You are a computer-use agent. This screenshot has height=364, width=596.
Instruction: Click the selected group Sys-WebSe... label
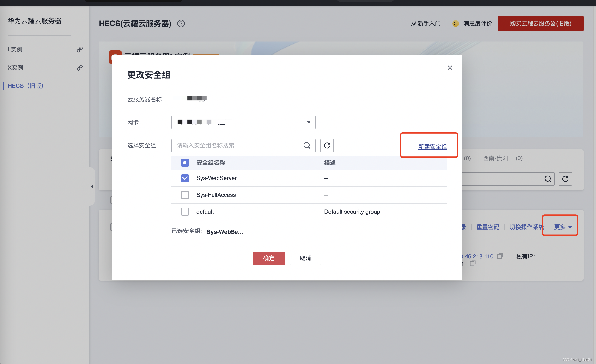point(225,232)
